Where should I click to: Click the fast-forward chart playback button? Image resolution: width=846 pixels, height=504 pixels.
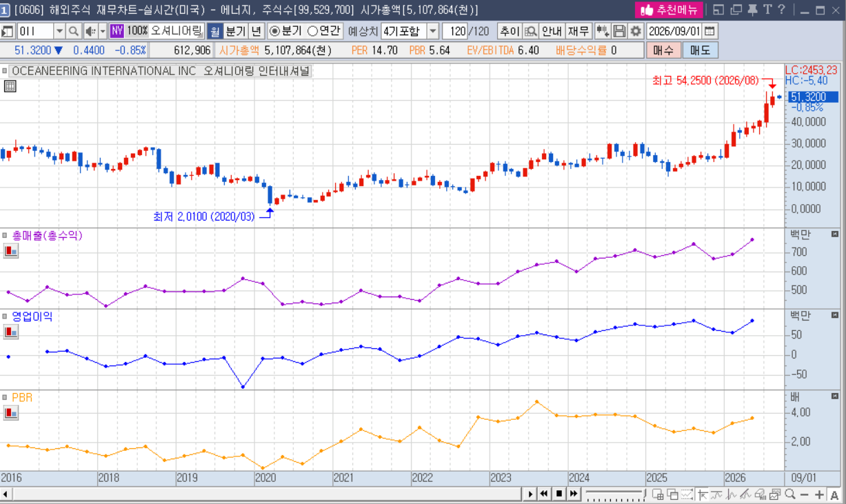[x=574, y=494]
